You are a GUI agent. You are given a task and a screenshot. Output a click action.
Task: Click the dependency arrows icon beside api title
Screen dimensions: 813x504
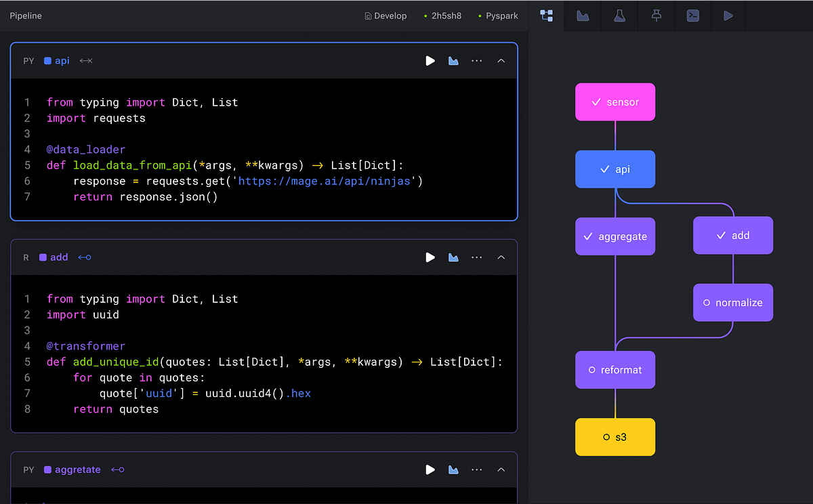tap(85, 60)
